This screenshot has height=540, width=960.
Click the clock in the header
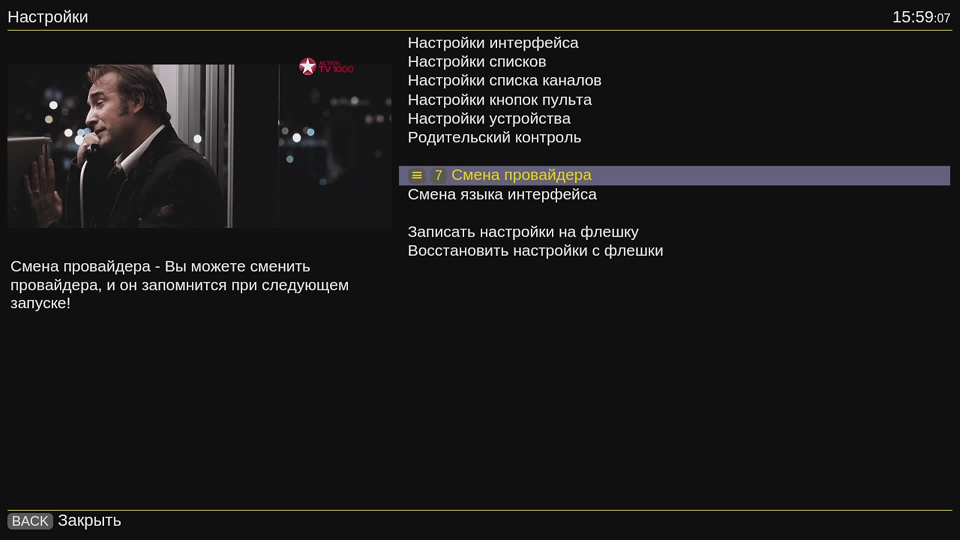921,17
